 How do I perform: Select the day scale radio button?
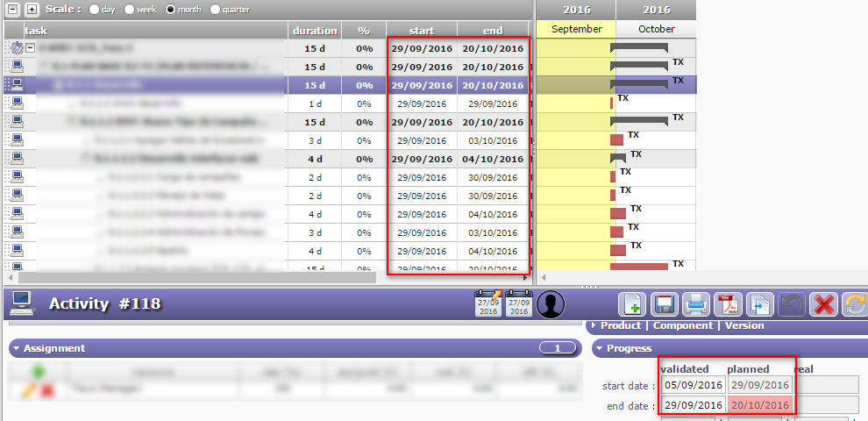[x=94, y=10]
